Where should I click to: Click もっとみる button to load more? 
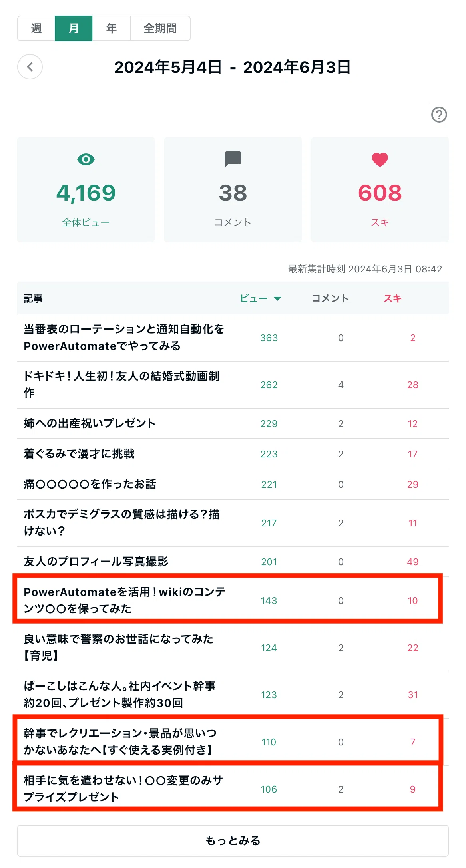coord(233,840)
